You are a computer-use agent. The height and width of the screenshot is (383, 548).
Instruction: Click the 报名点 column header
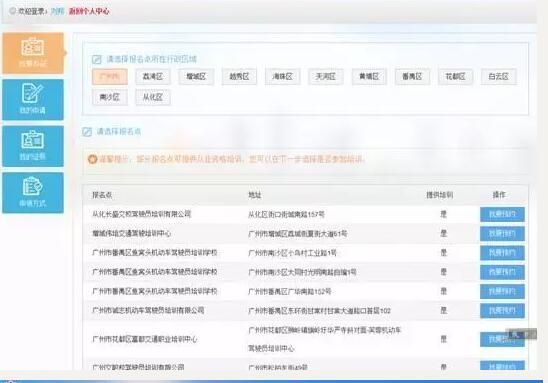(102, 195)
